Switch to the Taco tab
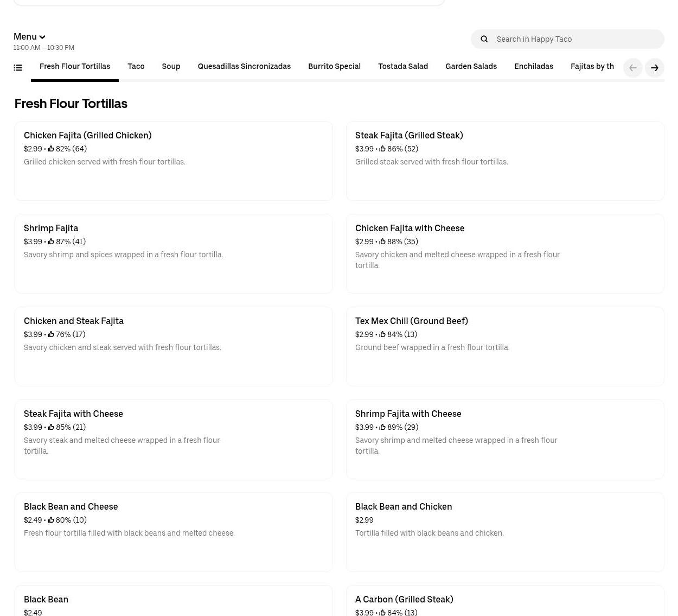The height and width of the screenshot is (616, 678). coord(136,67)
